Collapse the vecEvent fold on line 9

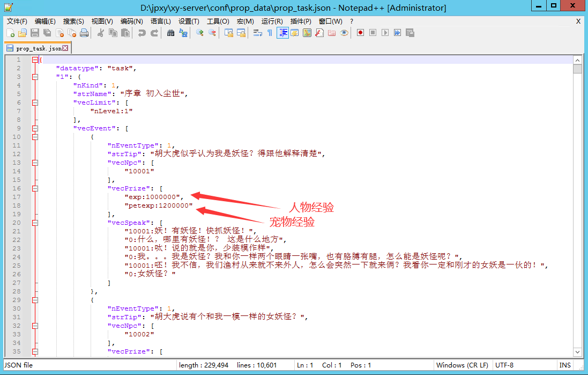(35, 128)
